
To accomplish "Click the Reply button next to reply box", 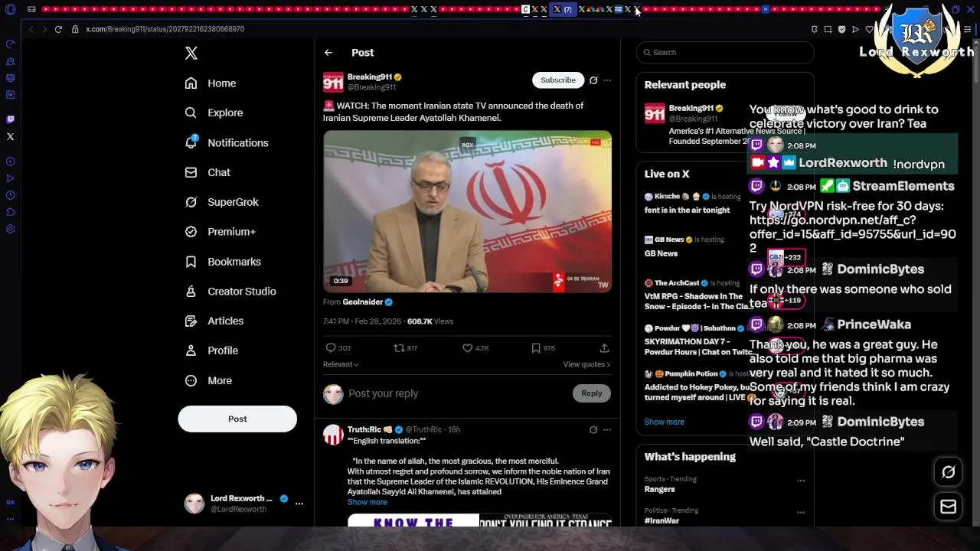I will click(591, 393).
